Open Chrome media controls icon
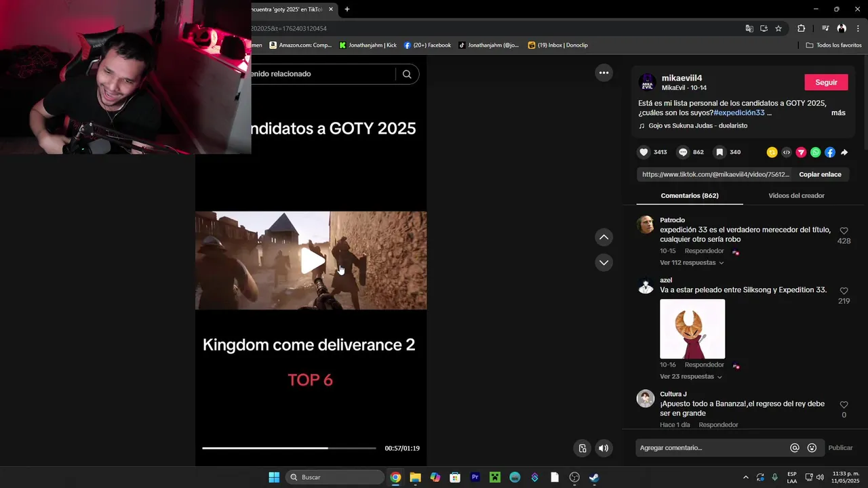Viewport: 868px width, 488px height. [x=825, y=28]
